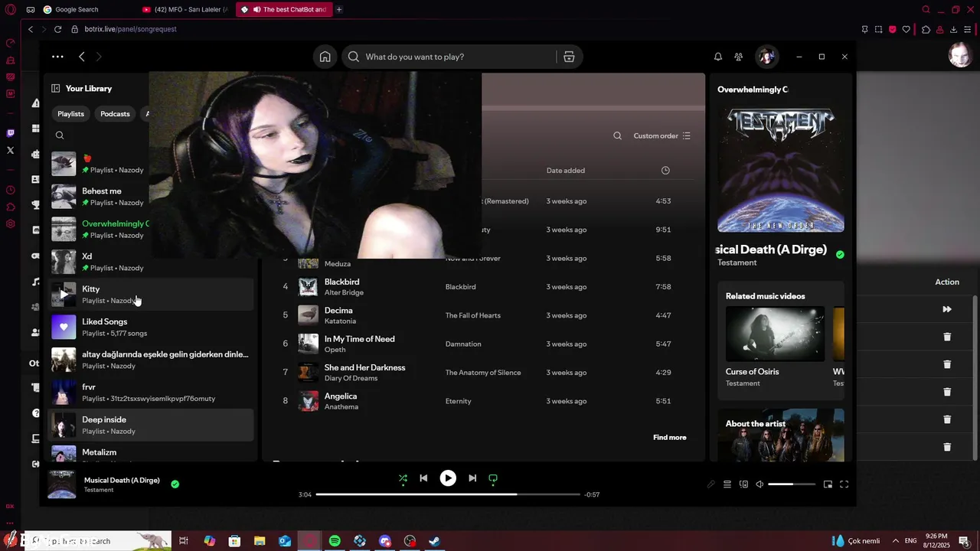Open Spotify profile avatar menu
Image resolution: width=980 pixels, height=551 pixels.
pos(766,57)
